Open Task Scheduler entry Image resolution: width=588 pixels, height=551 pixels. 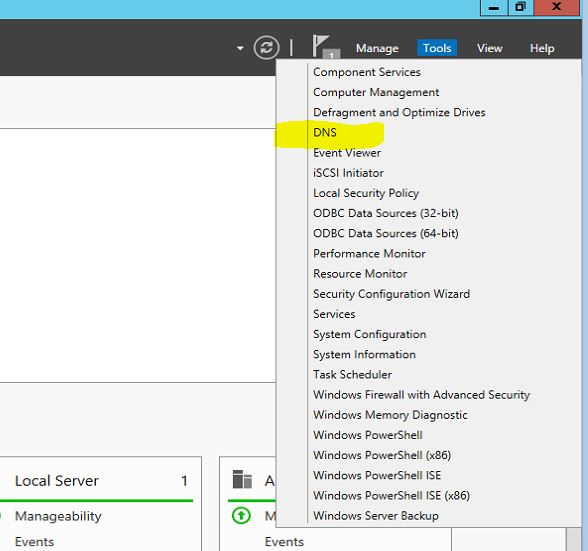pos(352,374)
